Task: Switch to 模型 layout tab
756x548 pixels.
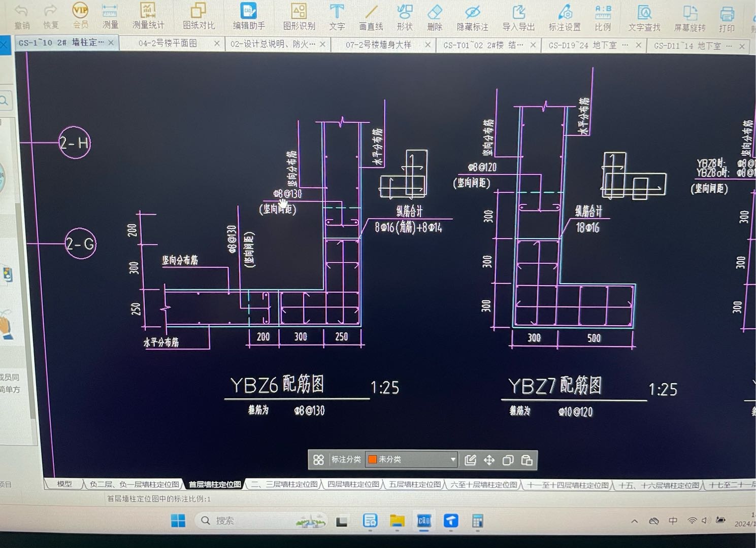Action: [64, 484]
